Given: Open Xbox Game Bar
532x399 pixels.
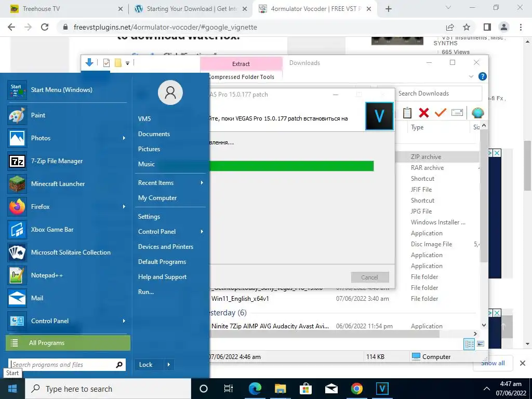Looking at the screenshot, I should tap(66, 230).
